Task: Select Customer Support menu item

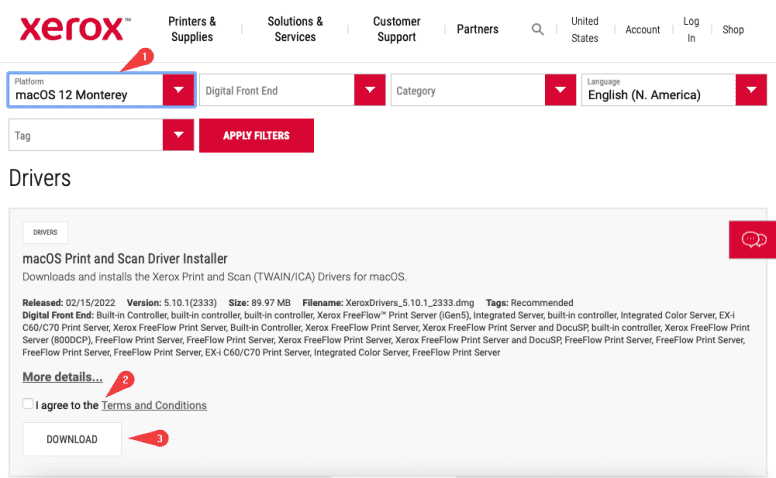Action: (x=396, y=29)
